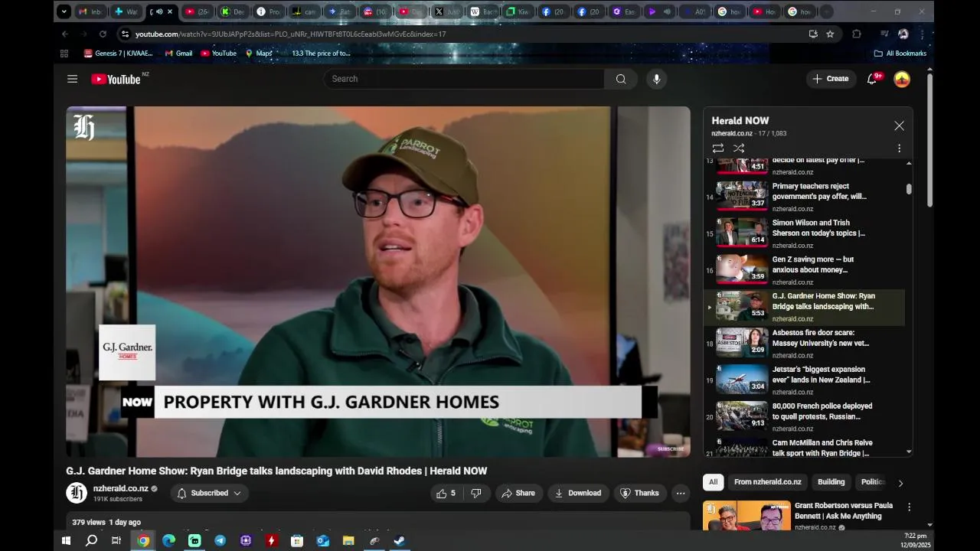Click the search magnifier button
Viewport: 980px width, 551px height.
click(x=621, y=79)
